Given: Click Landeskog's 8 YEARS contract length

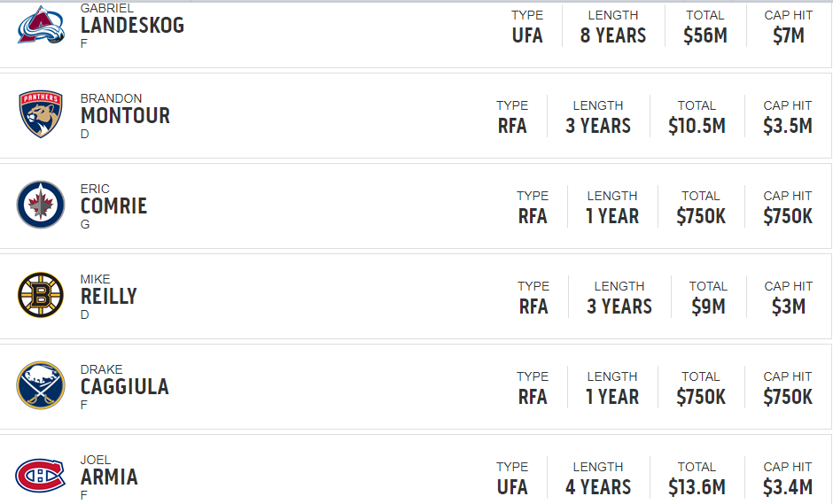Looking at the screenshot, I should click(613, 35).
